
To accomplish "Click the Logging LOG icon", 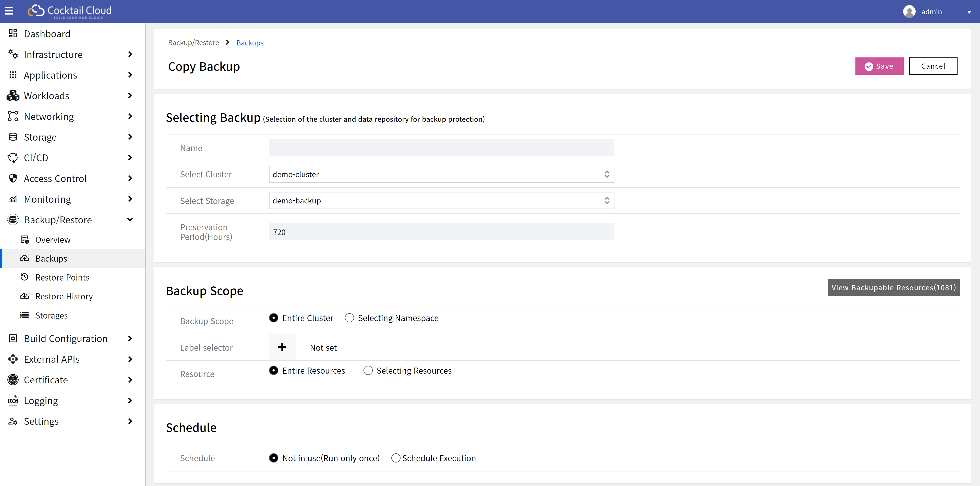I will tap(13, 400).
